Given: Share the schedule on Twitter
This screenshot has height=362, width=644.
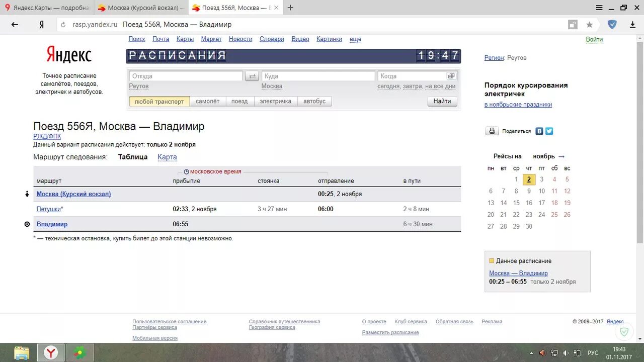Looking at the screenshot, I should click(549, 131).
